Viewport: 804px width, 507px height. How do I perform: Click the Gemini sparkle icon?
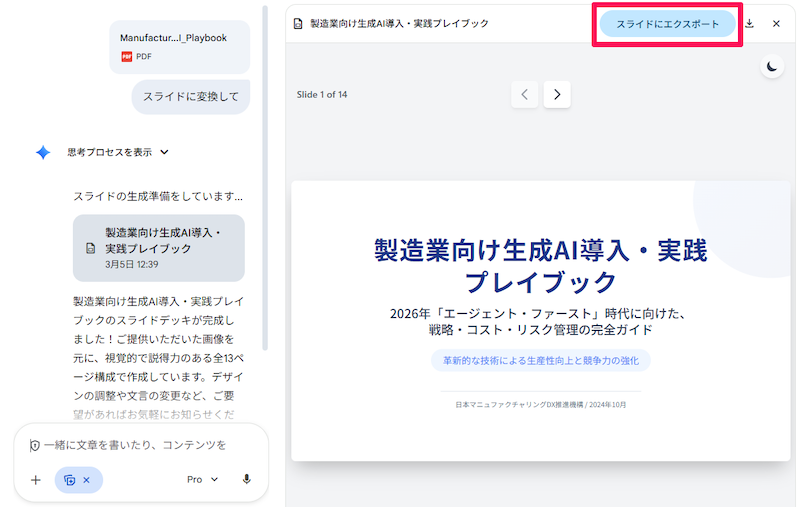(43, 152)
